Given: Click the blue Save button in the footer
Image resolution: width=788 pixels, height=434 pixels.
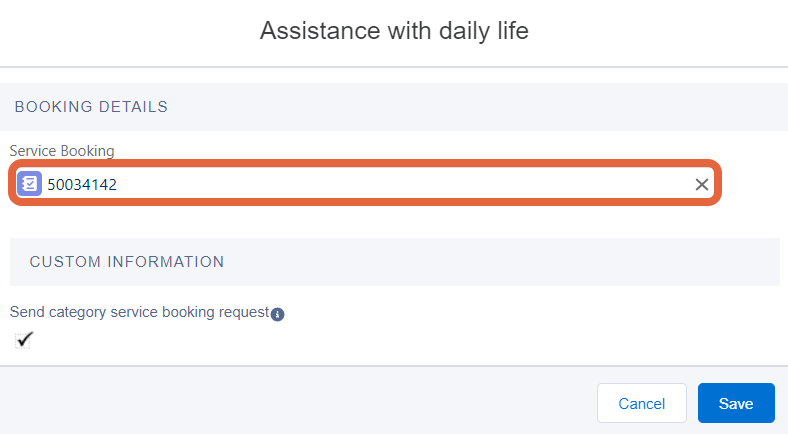Looking at the screenshot, I should coord(736,403).
